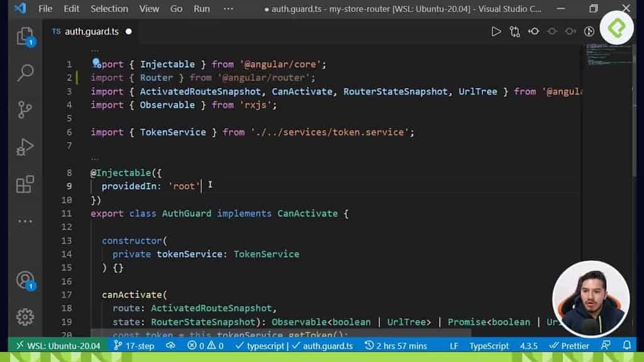This screenshot has width=644, height=362.
Task: Open the Explorer view in the activity bar
Action: (x=25, y=36)
